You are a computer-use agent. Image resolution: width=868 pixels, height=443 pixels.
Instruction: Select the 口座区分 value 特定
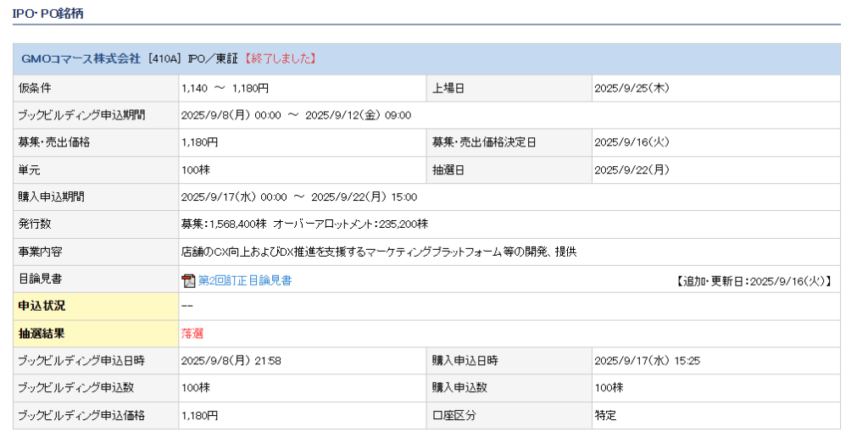(605, 415)
